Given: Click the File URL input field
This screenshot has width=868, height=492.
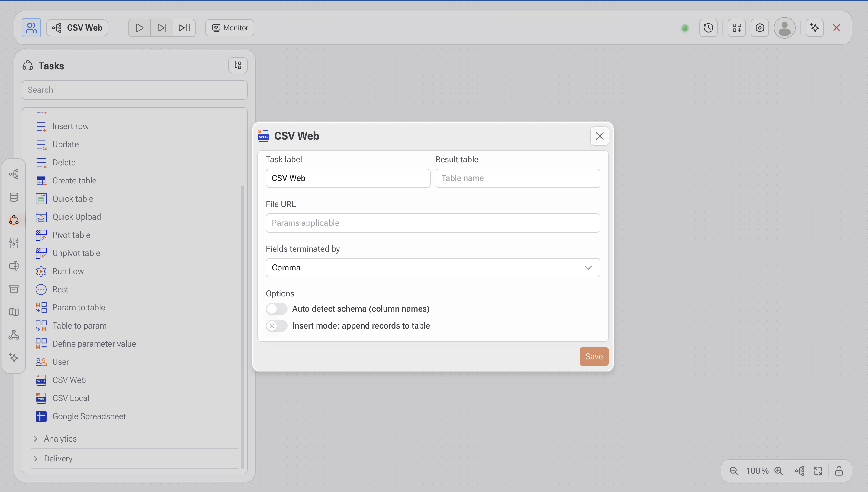Looking at the screenshot, I should (432, 223).
